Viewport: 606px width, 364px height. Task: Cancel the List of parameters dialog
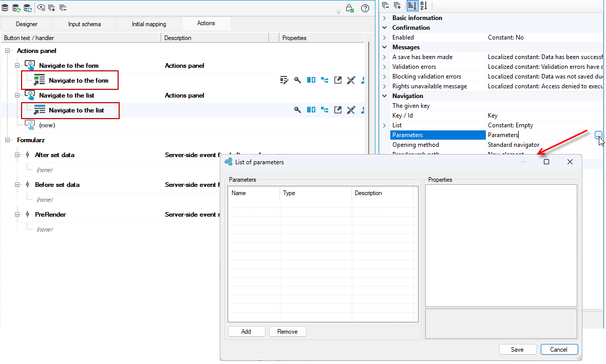click(559, 349)
